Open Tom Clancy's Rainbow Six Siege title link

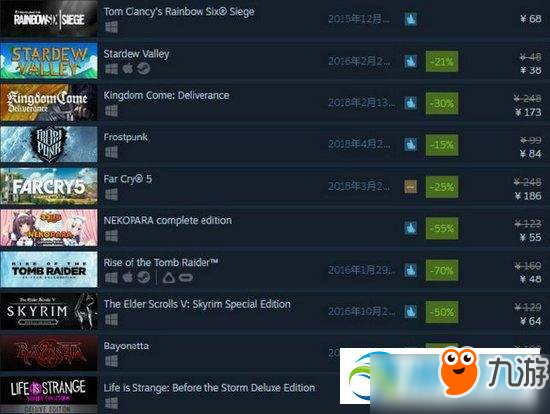click(x=179, y=12)
